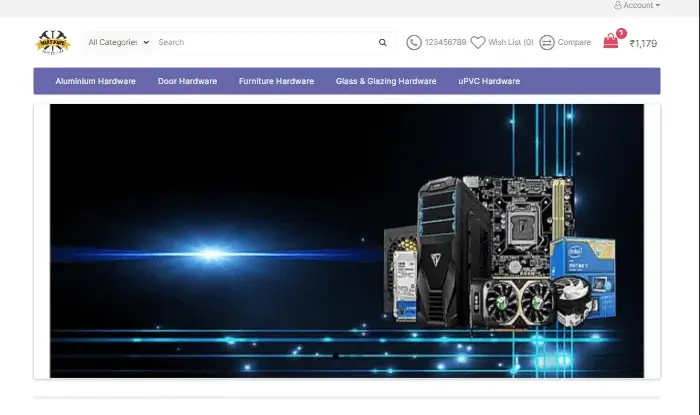700x415 pixels.
Task: Choose the uPVC Hardware menu item
Action: coord(489,81)
